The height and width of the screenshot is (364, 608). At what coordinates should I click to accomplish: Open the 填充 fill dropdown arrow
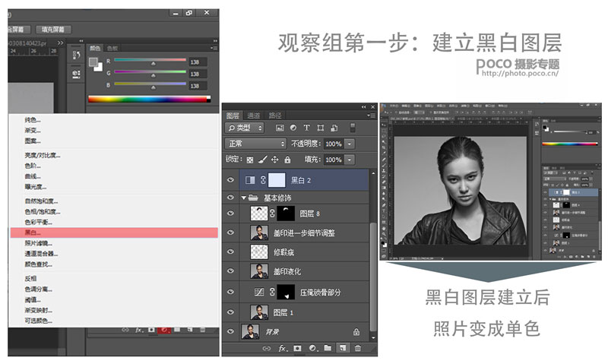[350, 160]
